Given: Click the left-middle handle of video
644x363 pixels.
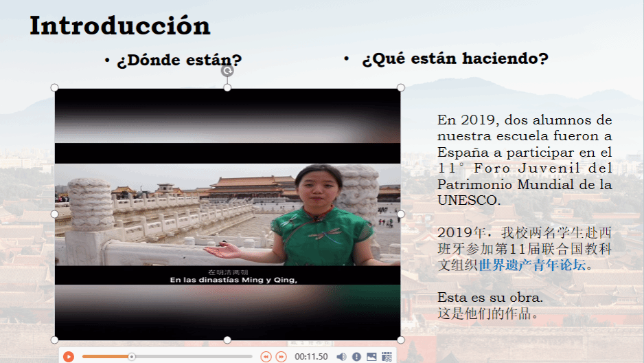Looking at the screenshot, I should 55,214.
